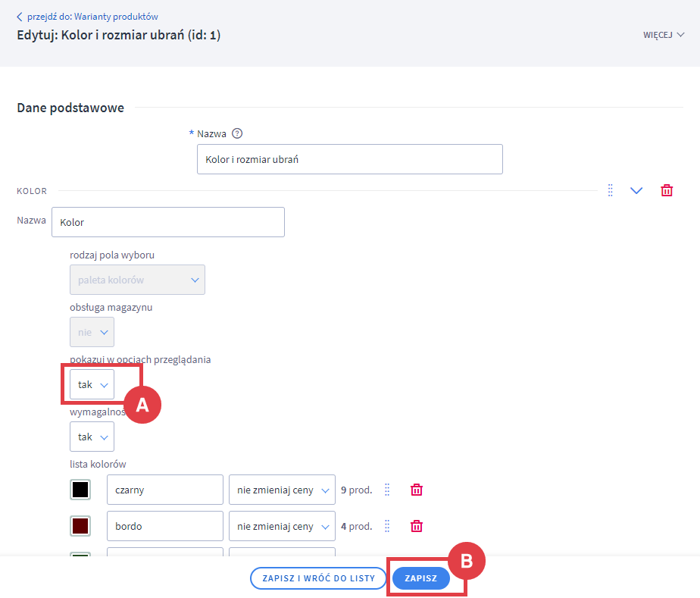
Task: Click the drag handle for czarny row
Action: click(387, 490)
